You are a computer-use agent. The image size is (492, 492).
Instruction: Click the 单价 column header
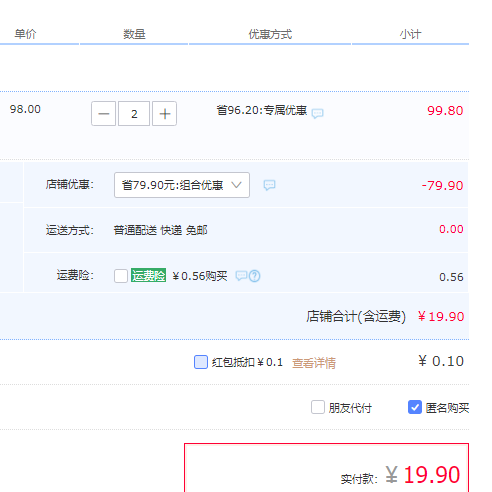25,34
